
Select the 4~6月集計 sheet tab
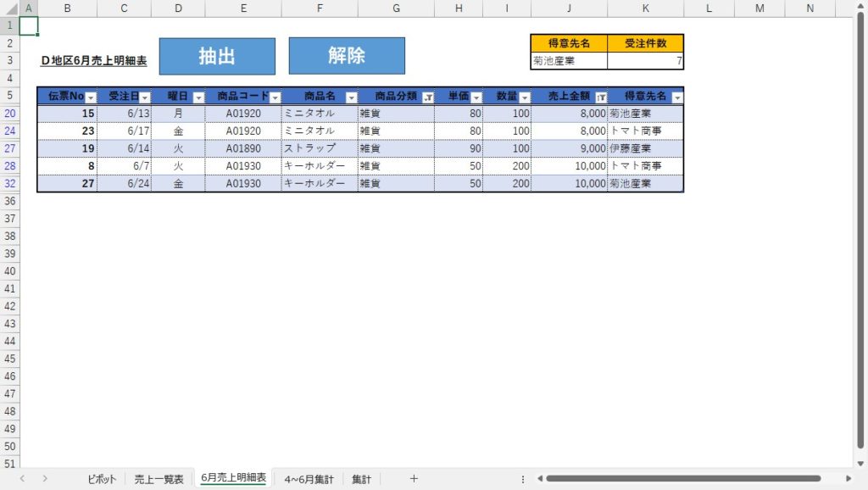pyautogui.click(x=309, y=479)
